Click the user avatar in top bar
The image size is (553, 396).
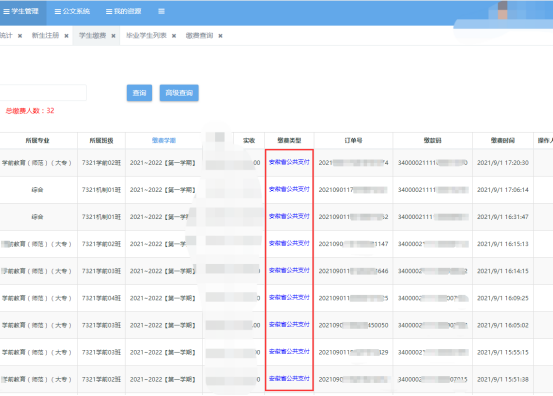tap(503, 11)
